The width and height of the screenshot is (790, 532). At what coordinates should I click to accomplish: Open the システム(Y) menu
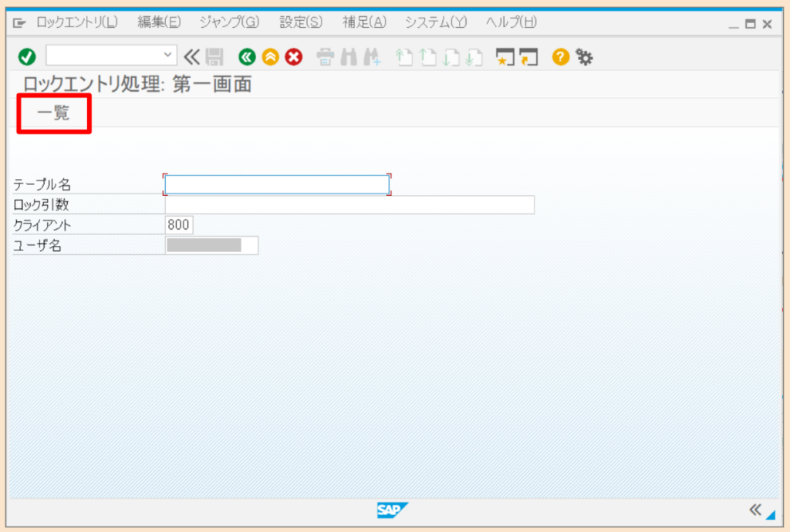pos(436,22)
